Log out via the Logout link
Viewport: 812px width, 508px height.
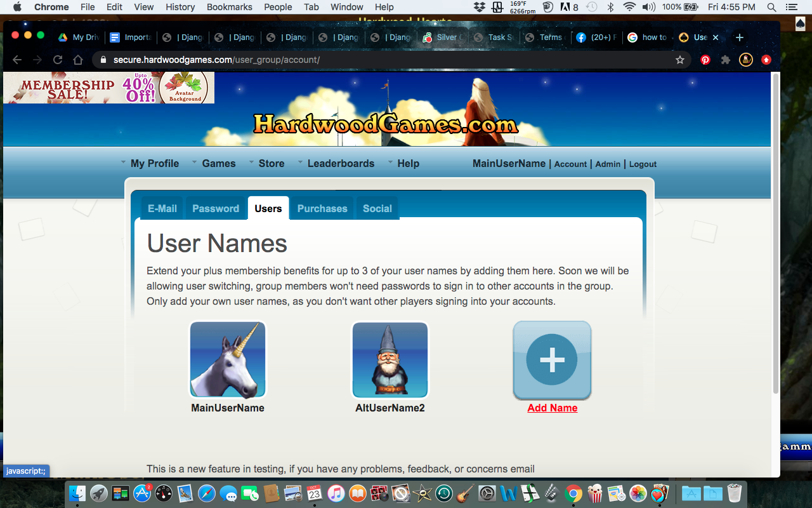[x=643, y=164]
